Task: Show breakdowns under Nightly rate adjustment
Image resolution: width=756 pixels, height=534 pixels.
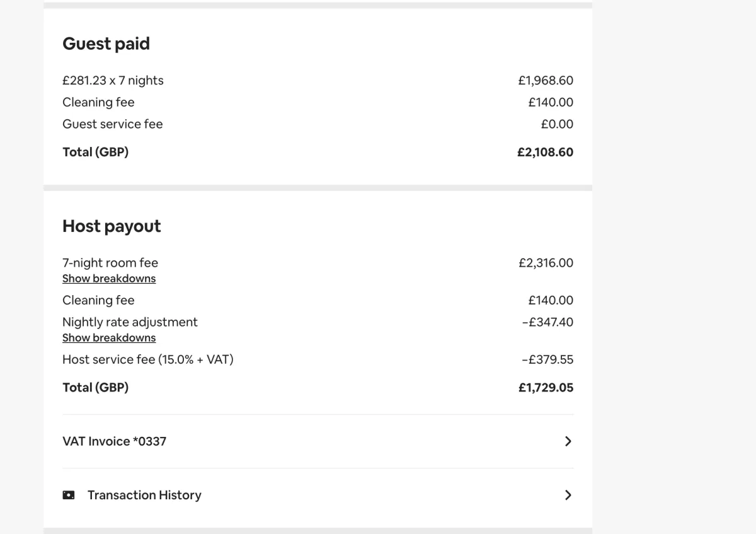Action: coord(109,338)
